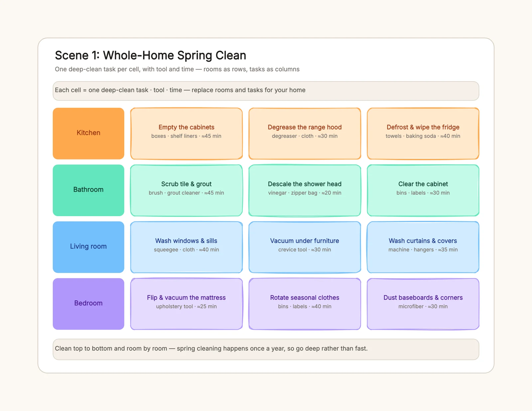The height and width of the screenshot is (411, 532).
Task: Click 'upholstery tool · ≈25 min' text
Action: pos(186,307)
